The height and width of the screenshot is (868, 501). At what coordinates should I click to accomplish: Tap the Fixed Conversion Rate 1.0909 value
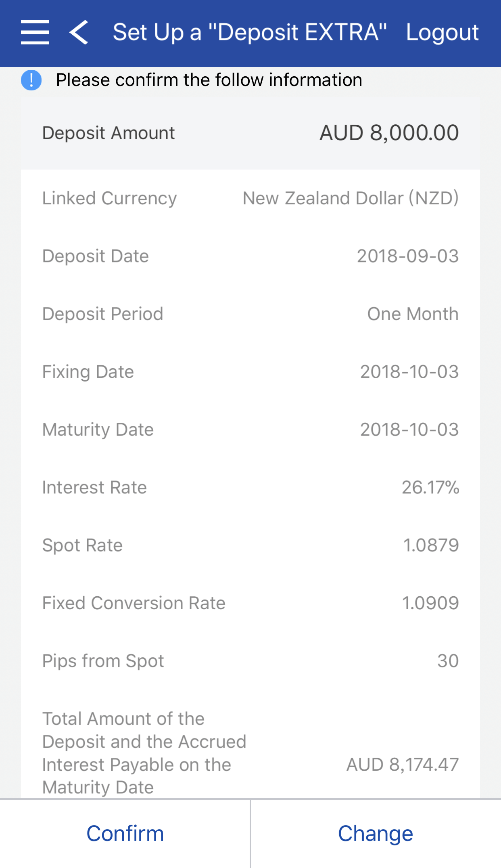[430, 603]
